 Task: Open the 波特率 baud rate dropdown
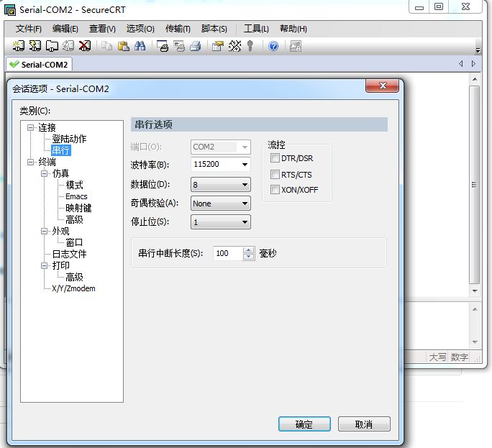245,165
